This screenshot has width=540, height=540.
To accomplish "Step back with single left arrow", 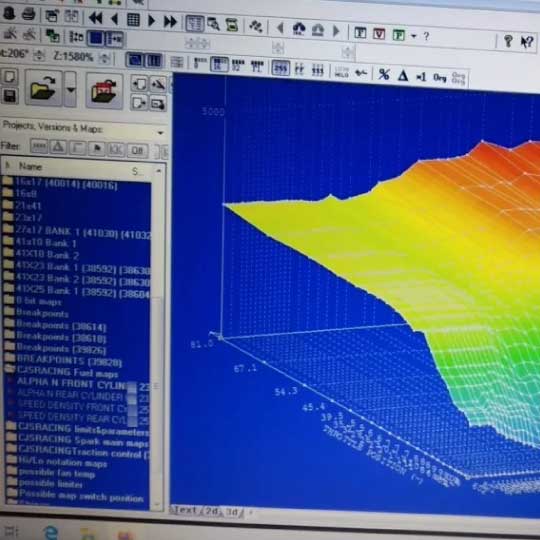I will click(115, 19).
